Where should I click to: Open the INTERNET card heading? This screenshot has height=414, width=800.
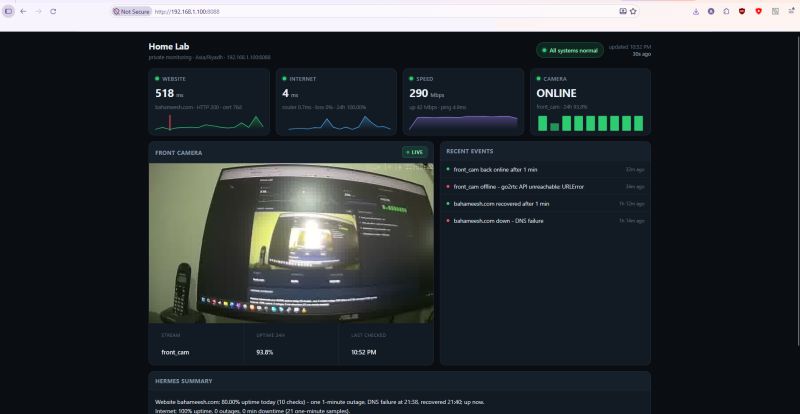pyautogui.click(x=303, y=79)
